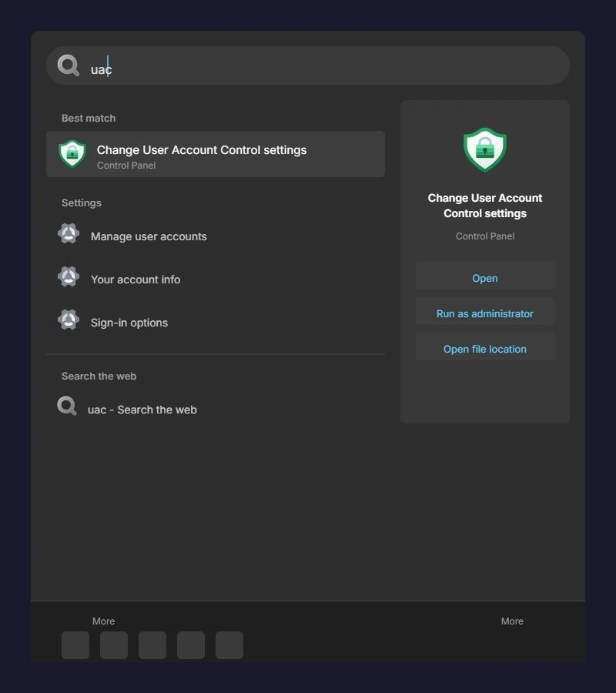Click the Manage user accounts gear icon
The height and width of the screenshot is (693, 616).
click(x=69, y=234)
